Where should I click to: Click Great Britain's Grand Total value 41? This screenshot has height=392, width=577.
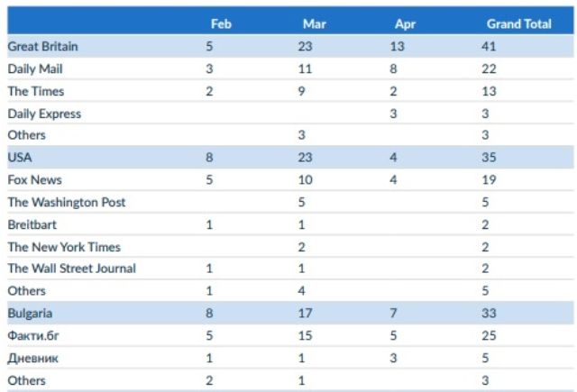(489, 46)
